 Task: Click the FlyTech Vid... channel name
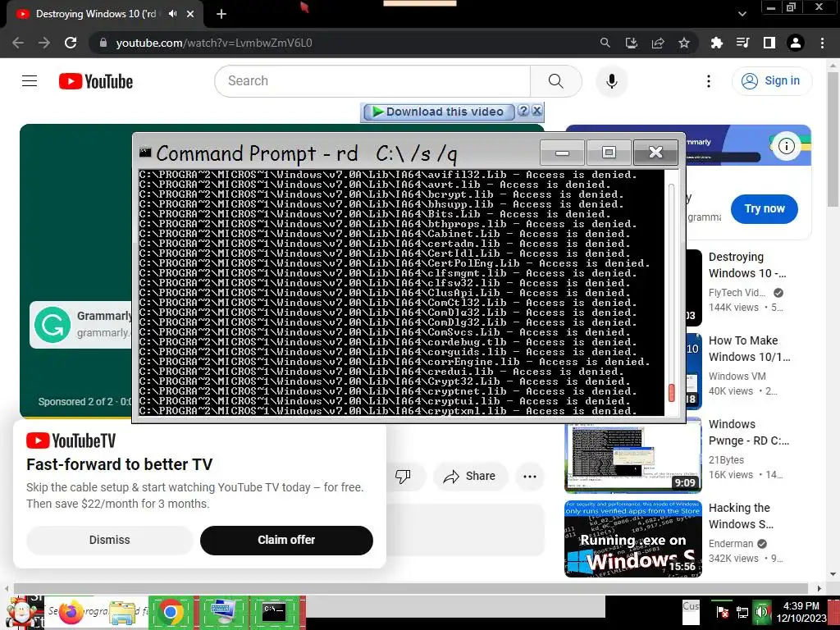(x=737, y=293)
